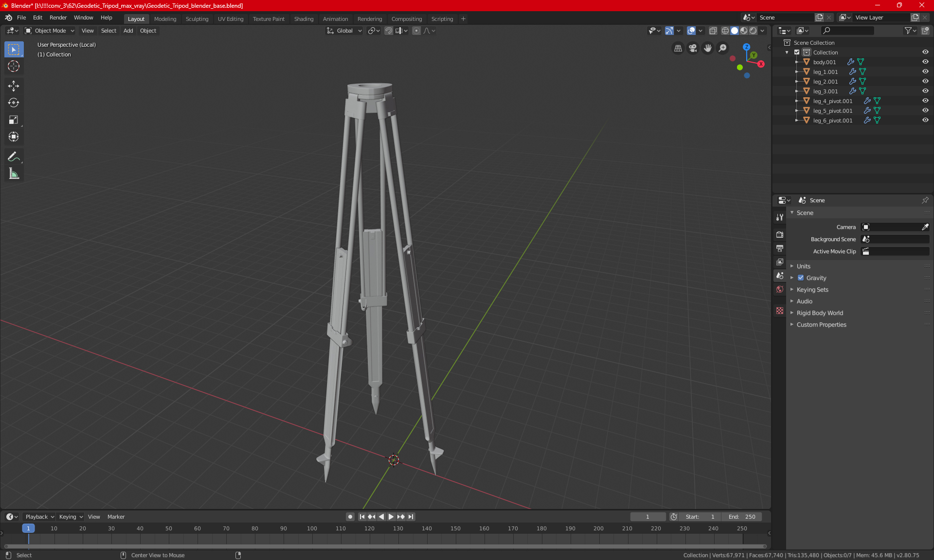
Task: Select the Cursor tool
Action: point(14,66)
